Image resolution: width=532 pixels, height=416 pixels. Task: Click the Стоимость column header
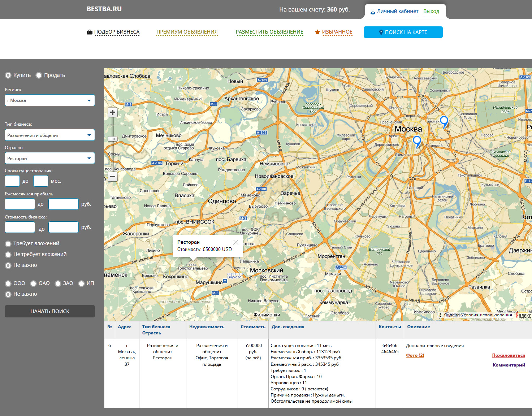pos(253,327)
